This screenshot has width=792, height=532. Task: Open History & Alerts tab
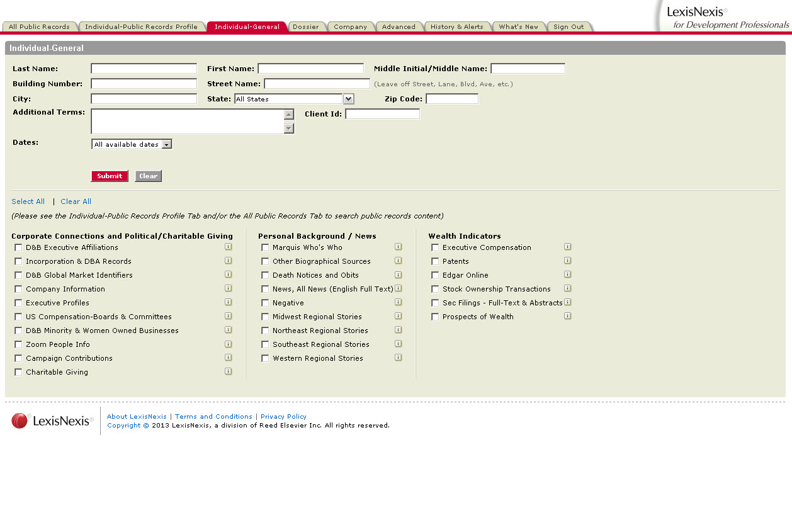[457, 26]
